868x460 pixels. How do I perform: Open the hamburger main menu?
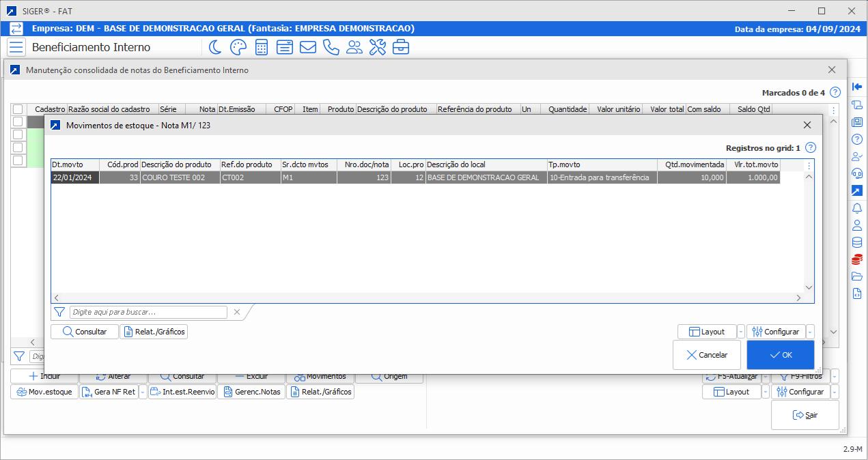[16, 47]
